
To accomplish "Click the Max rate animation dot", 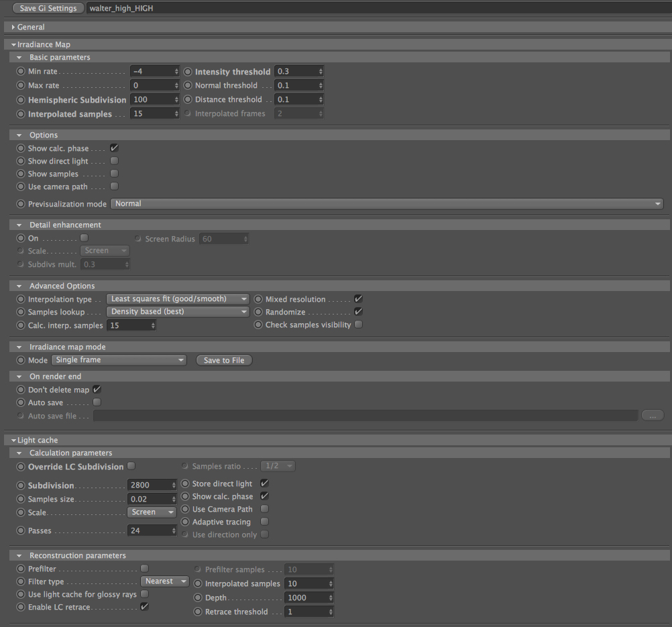I will pyautogui.click(x=21, y=85).
